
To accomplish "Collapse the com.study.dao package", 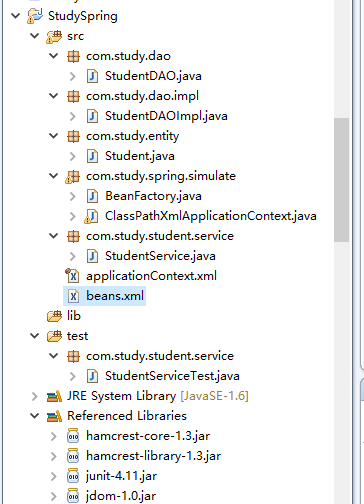I will pyautogui.click(x=54, y=56).
